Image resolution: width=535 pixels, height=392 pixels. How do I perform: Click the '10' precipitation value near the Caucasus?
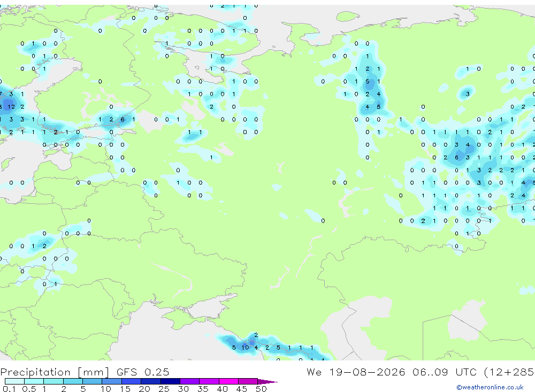click(x=245, y=348)
